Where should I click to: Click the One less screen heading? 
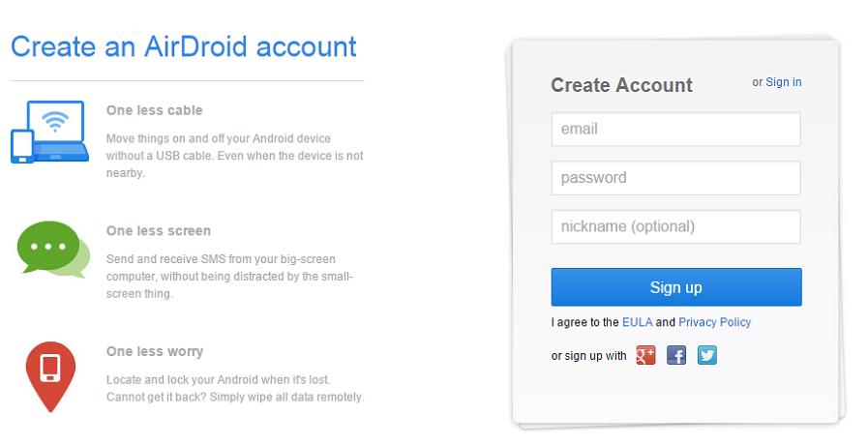click(x=159, y=231)
